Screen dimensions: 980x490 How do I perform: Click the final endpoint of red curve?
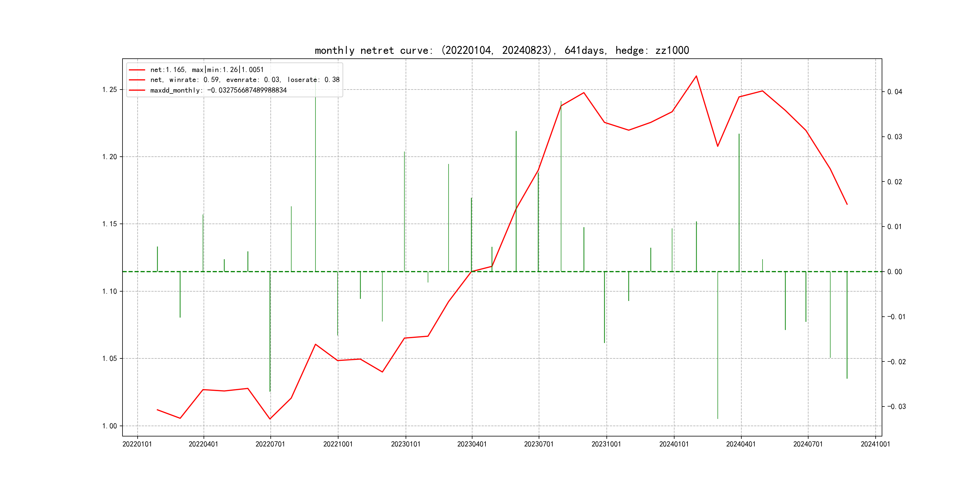(847, 204)
